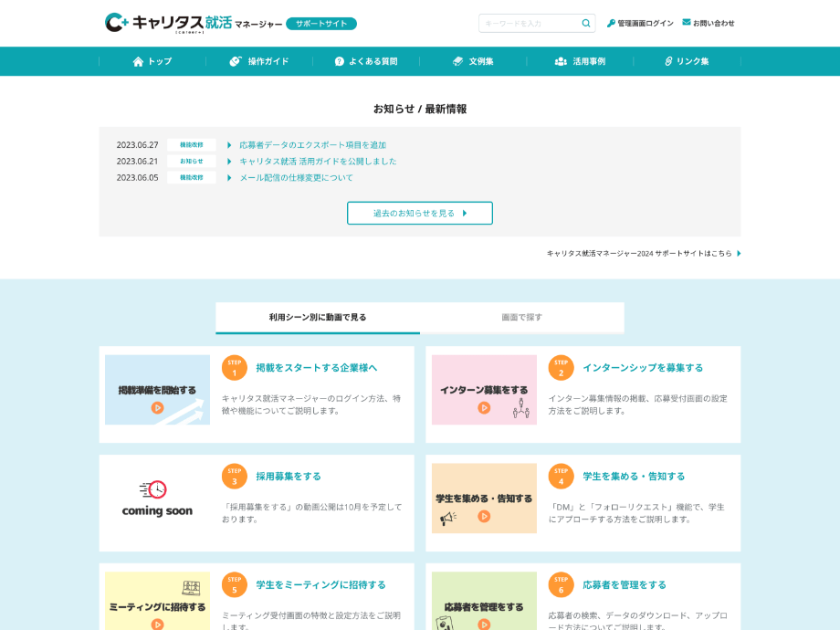Follow the 2024 サポートサイトはこちら link
840x630 pixels.
[x=643, y=253]
